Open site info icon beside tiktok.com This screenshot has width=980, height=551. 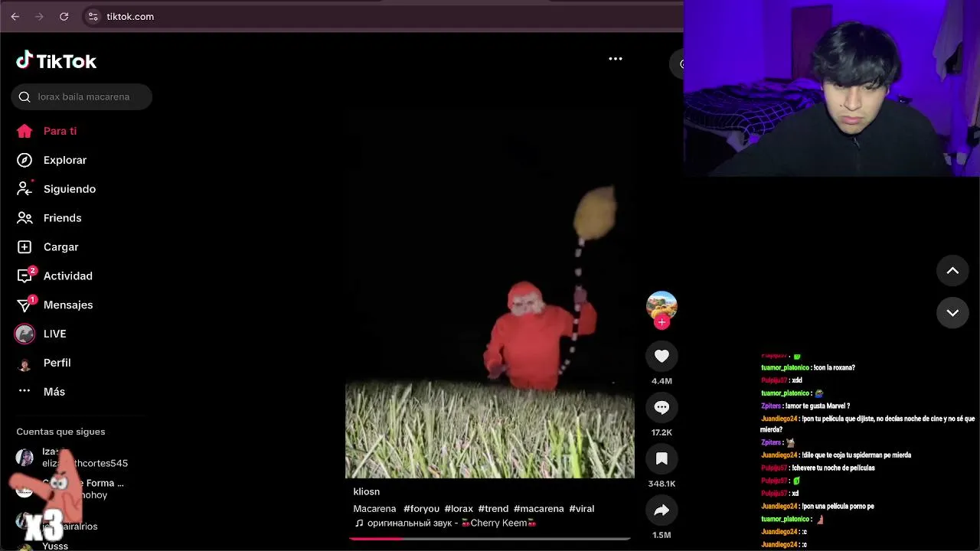[93, 16]
